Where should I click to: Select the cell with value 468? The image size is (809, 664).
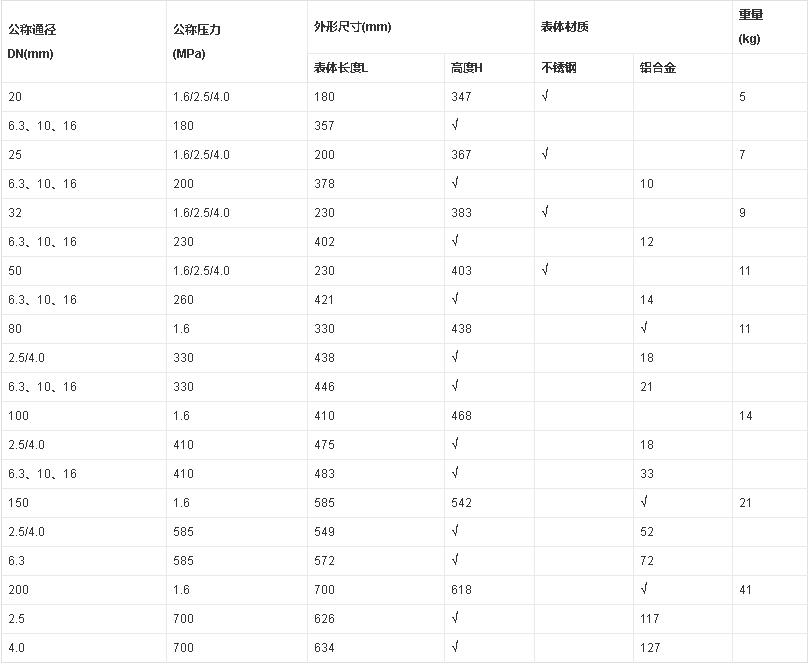(x=461, y=416)
